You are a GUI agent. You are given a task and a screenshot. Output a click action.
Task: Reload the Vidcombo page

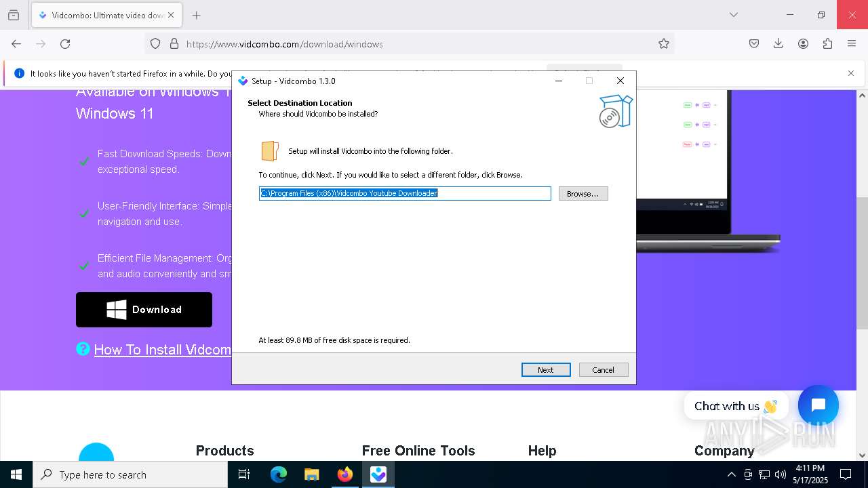[65, 44]
